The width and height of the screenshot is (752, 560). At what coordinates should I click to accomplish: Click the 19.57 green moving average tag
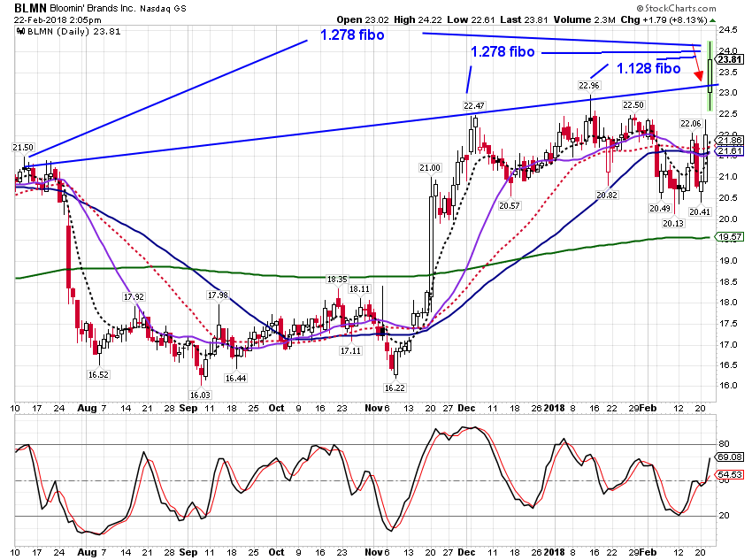729,237
